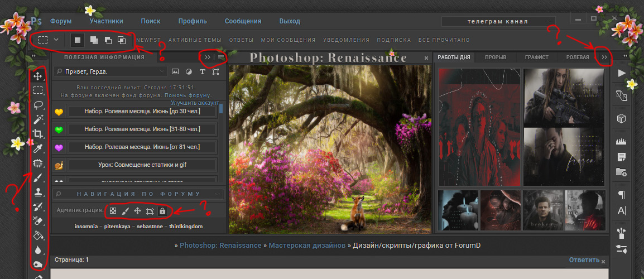Switch to the Прорыв tab
Image resolution: width=644 pixels, height=279 pixels.
(496, 57)
